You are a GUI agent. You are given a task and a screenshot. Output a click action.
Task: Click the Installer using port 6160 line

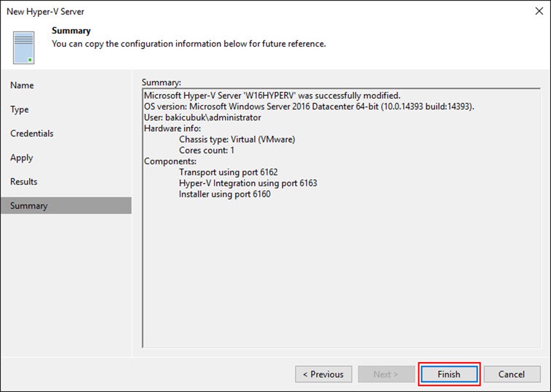pos(225,194)
